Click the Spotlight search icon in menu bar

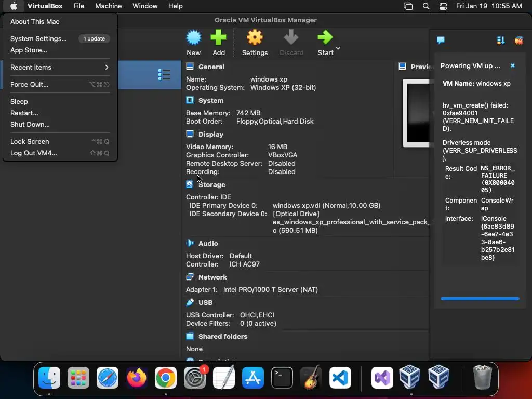pos(426,6)
